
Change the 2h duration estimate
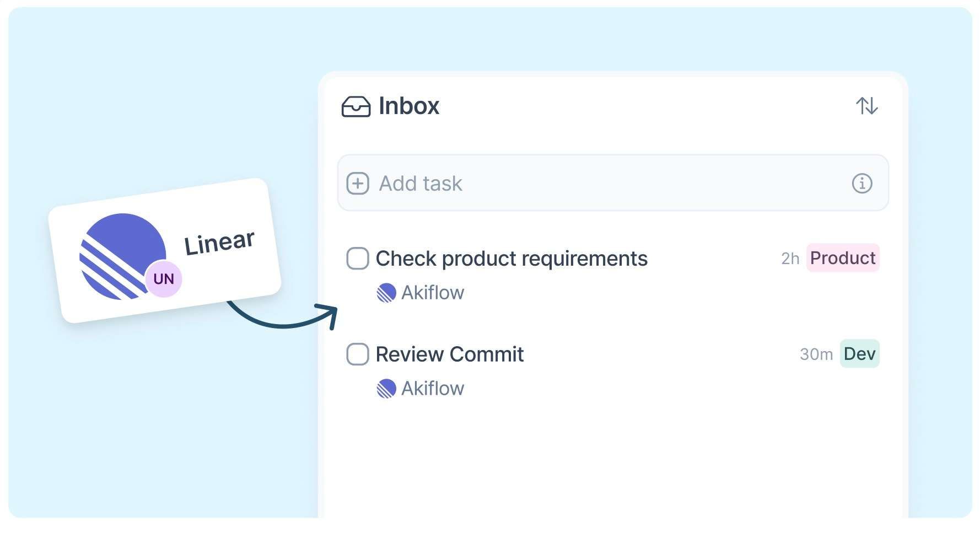(790, 259)
